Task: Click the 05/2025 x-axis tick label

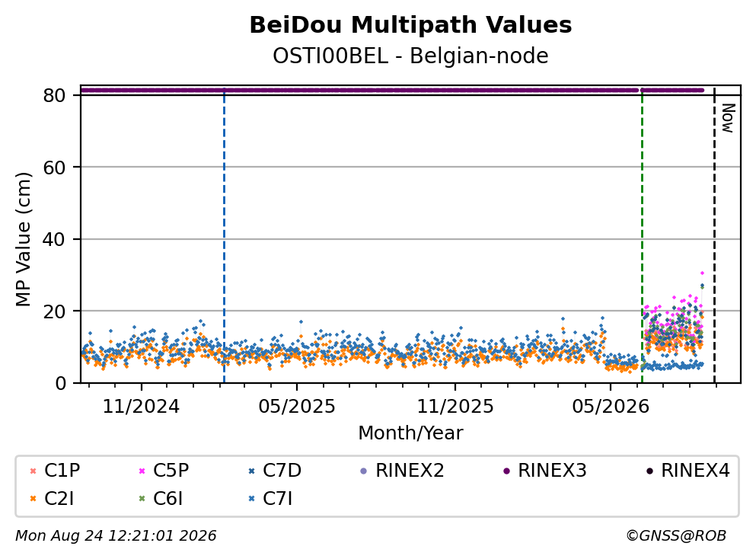Action: (x=297, y=407)
